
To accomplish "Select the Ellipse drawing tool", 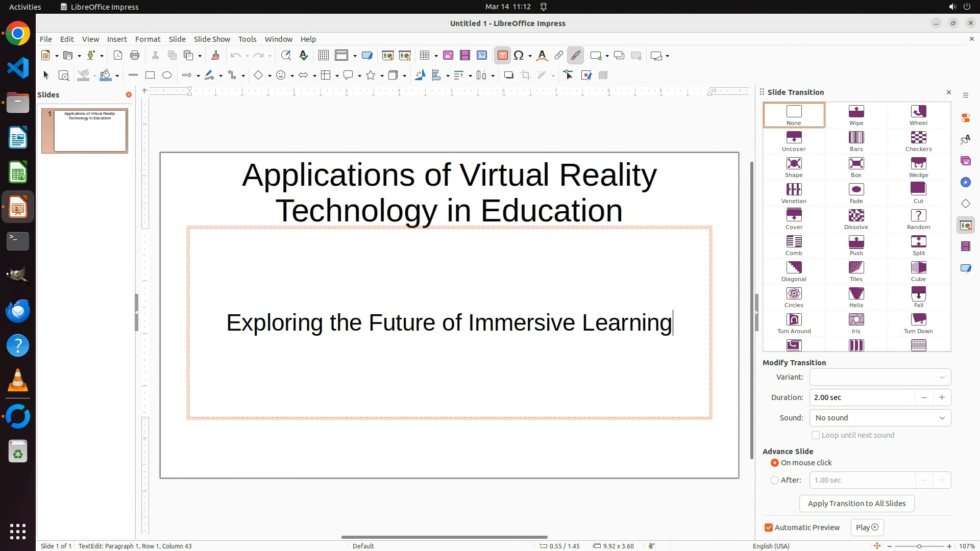I will [x=167, y=76].
